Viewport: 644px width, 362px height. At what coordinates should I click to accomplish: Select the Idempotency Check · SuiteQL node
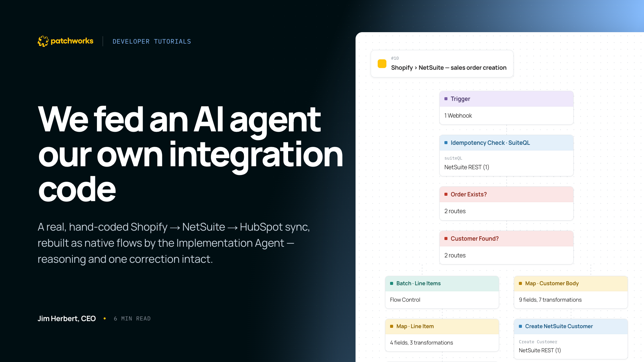(x=506, y=156)
